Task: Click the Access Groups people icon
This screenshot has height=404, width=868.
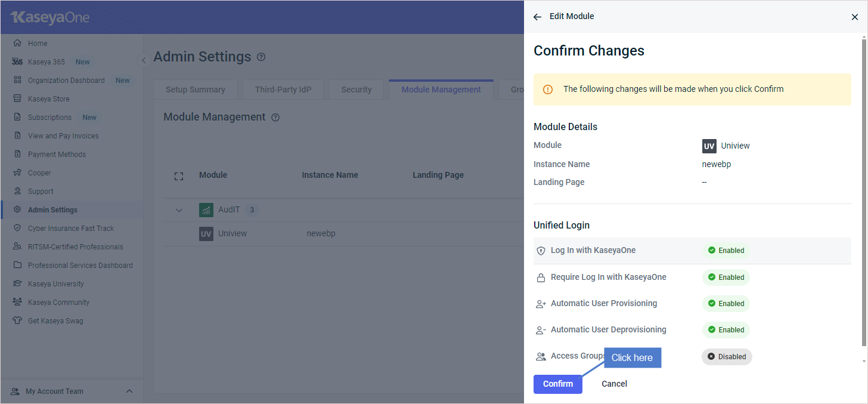Action: [541, 356]
